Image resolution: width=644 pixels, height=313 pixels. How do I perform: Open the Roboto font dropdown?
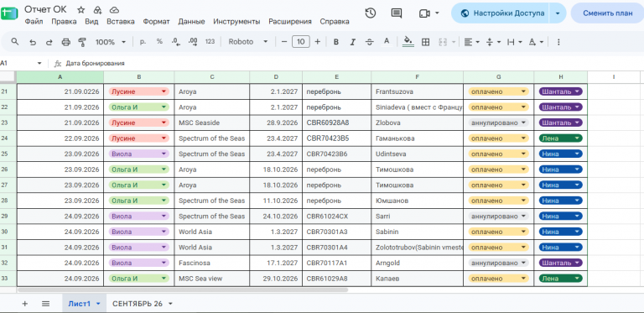[x=248, y=42]
